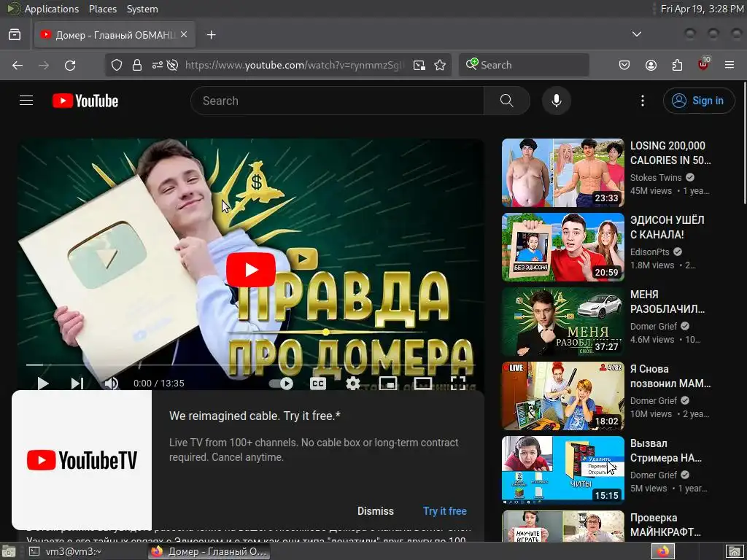The height and width of the screenshot is (560, 747).
Task: Open YouTube settings three-dot menu
Action: point(642,101)
